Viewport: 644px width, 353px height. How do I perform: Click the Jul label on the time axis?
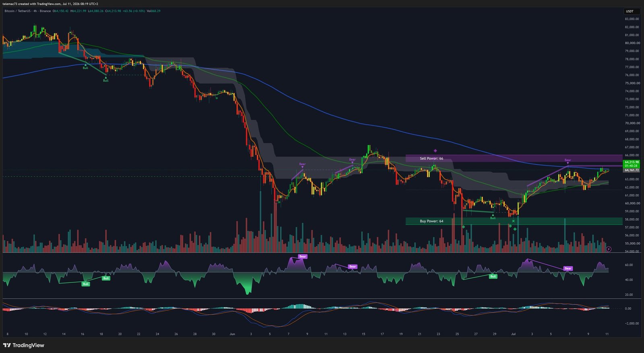pyautogui.click(x=513, y=334)
